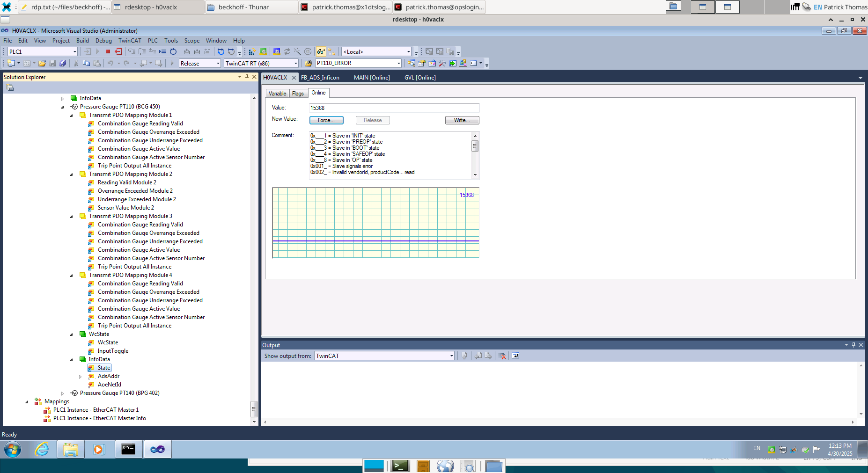The height and width of the screenshot is (473, 868).
Task: Click the Start Debugging play arrow left of Release
Action: [x=172, y=64]
